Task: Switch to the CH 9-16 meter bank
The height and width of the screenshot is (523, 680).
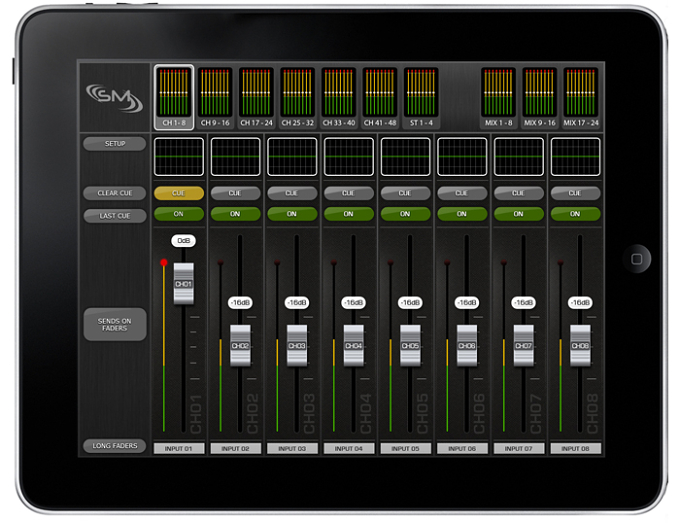Action: [x=215, y=98]
